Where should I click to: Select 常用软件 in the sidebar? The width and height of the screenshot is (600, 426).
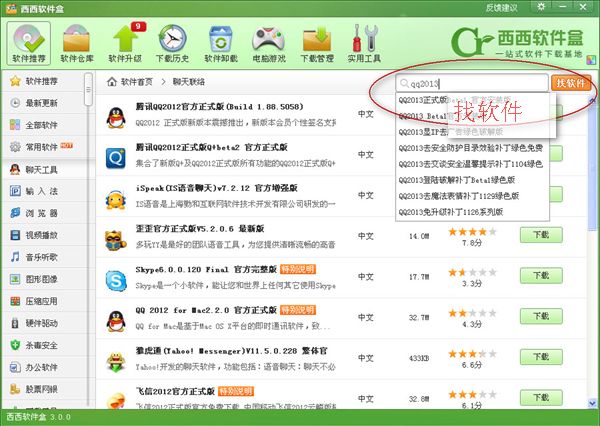[x=41, y=147]
